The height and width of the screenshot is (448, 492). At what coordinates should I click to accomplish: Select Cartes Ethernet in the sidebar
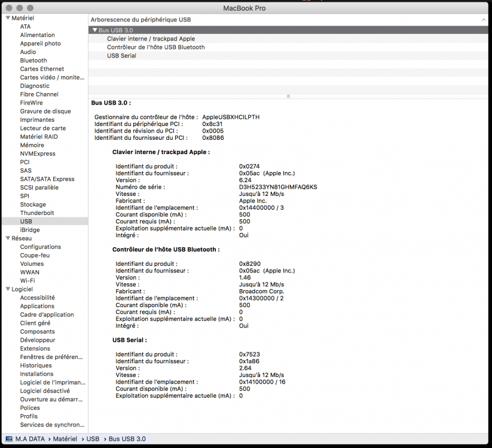tap(42, 69)
